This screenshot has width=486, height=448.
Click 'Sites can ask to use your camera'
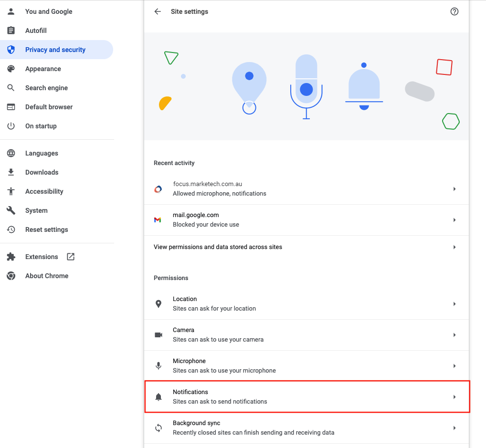point(218,339)
